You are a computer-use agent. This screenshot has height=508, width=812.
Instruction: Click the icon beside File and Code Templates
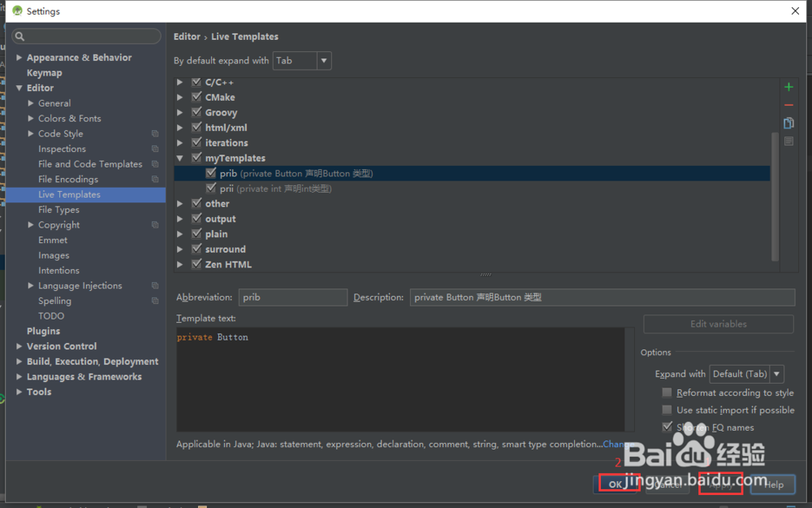pyautogui.click(x=154, y=163)
